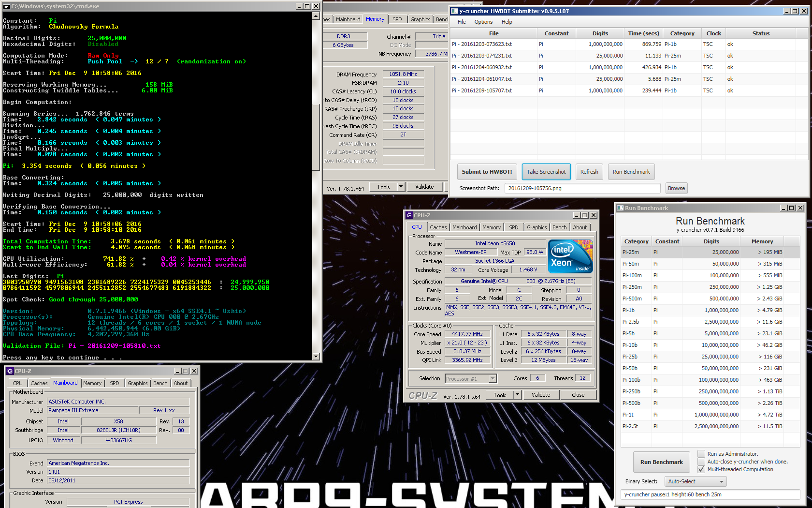
Task: Click Submit to HWBOT! button
Action: coord(487,172)
